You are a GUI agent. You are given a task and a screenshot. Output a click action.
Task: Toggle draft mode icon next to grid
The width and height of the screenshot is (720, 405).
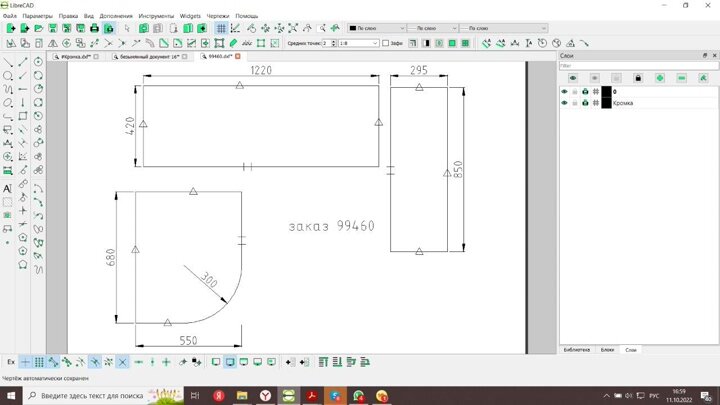(x=236, y=28)
